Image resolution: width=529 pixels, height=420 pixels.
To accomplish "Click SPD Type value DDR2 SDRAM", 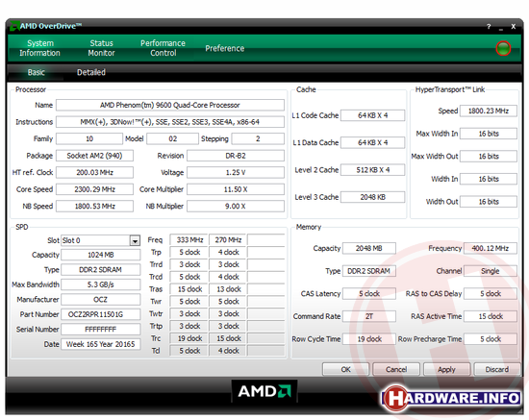I will [x=101, y=270].
